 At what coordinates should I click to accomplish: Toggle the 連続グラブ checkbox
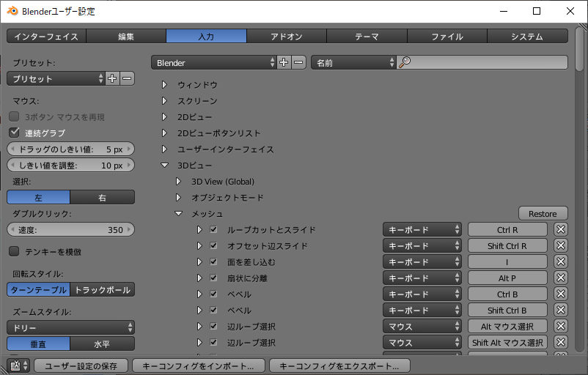click(14, 133)
